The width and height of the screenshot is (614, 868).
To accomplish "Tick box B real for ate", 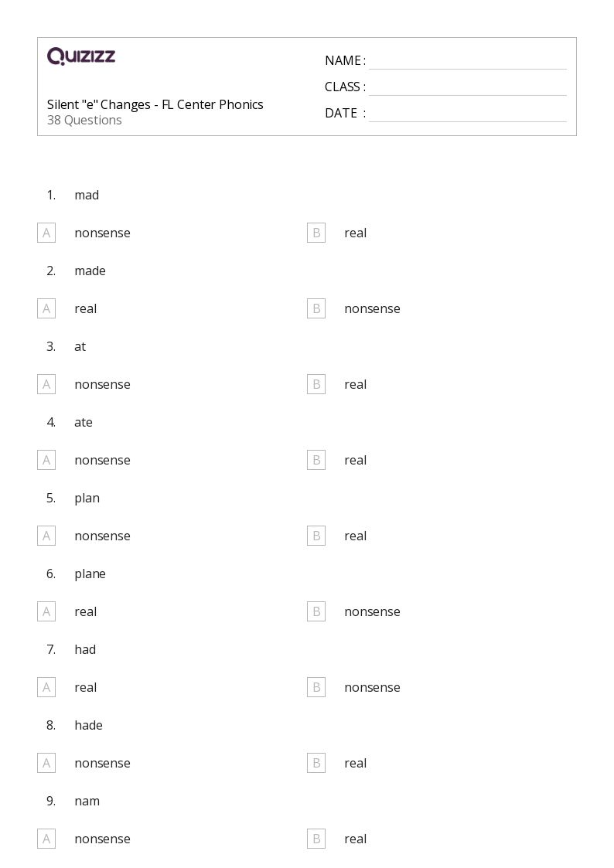I will [x=316, y=460].
